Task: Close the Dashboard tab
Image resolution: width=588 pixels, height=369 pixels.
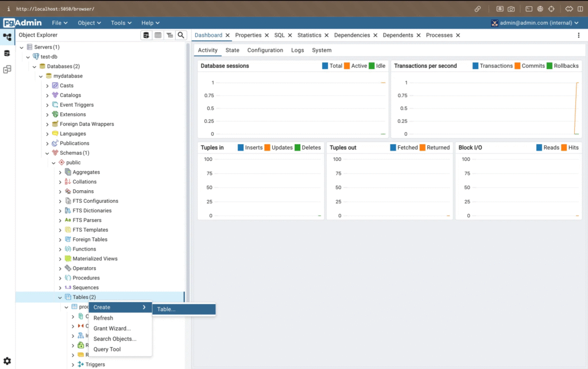Action: coord(227,35)
